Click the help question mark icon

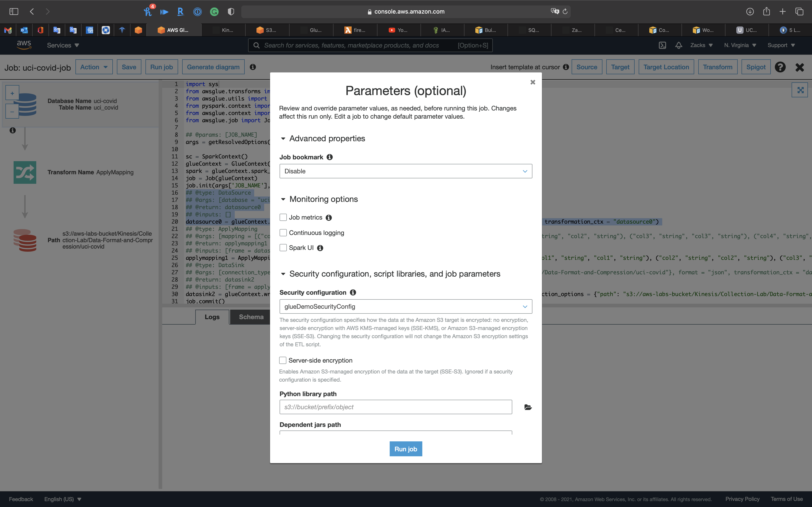(x=780, y=67)
